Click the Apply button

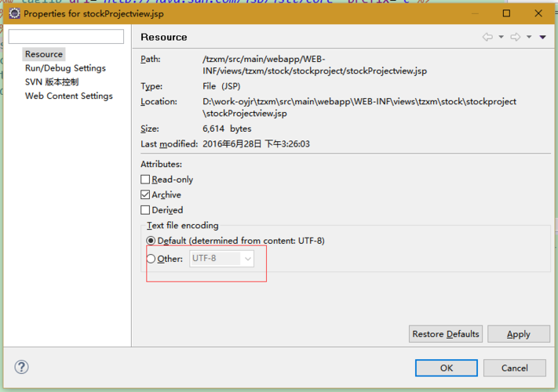[519, 334]
